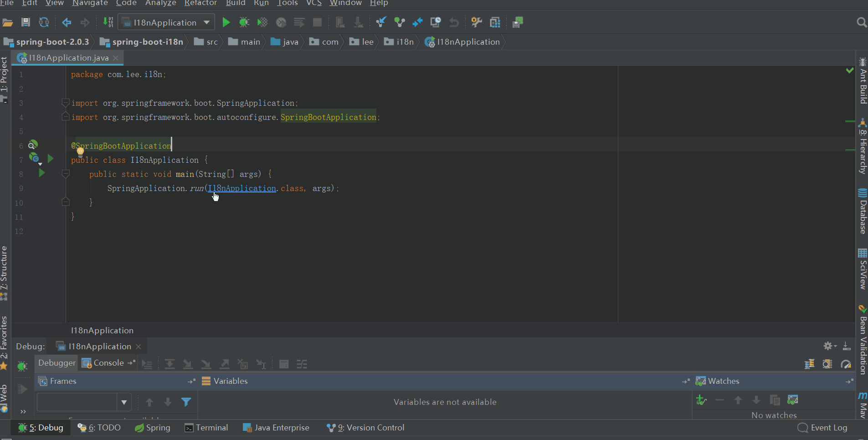Show watches in variables tab glasses icon

pyautogui.click(x=793, y=400)
